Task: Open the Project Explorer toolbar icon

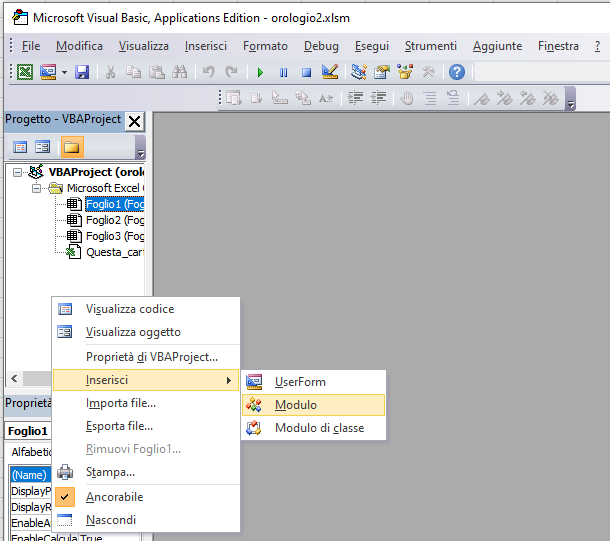Action: tap(358, 72)
